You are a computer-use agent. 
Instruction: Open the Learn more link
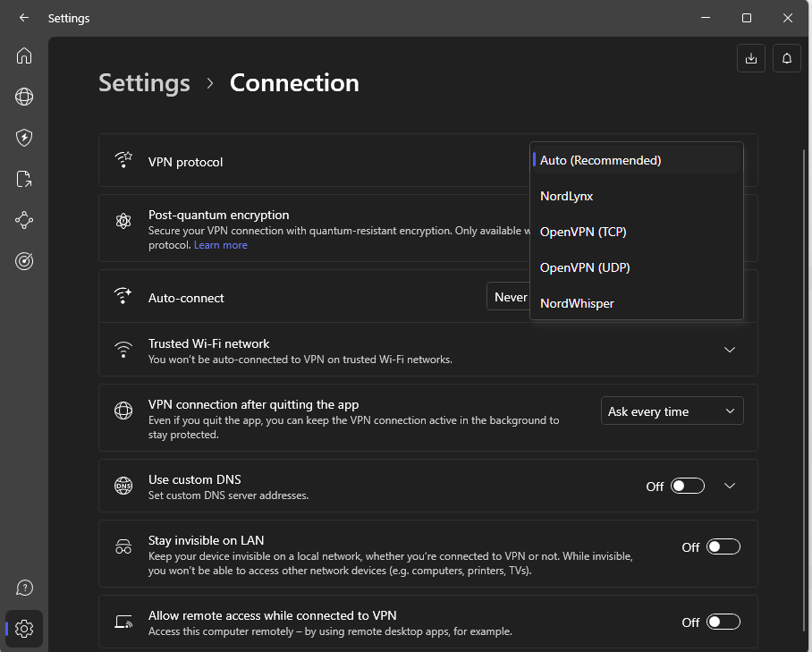point(221,245)
